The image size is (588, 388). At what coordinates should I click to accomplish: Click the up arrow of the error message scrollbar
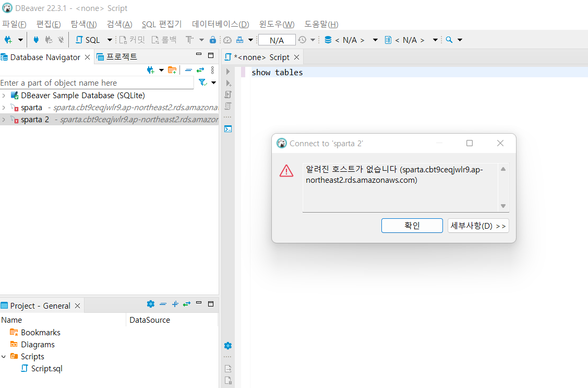click(503, 169)
